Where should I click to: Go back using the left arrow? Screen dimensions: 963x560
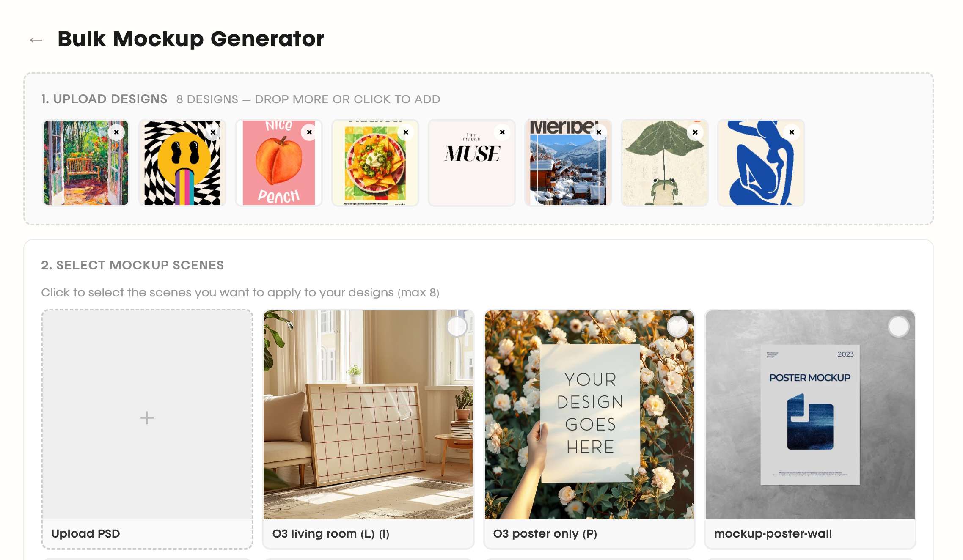(x=36, y=40)
